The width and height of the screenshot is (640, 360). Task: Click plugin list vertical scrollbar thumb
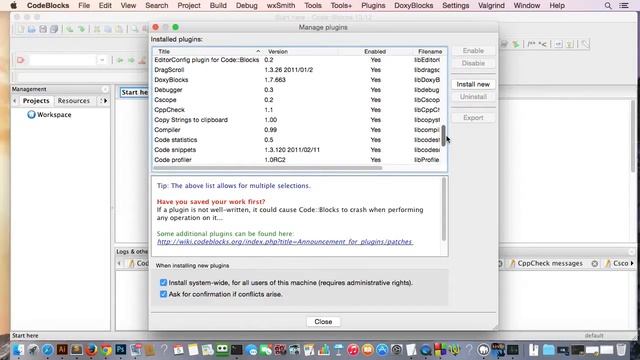tap(444, 136)
